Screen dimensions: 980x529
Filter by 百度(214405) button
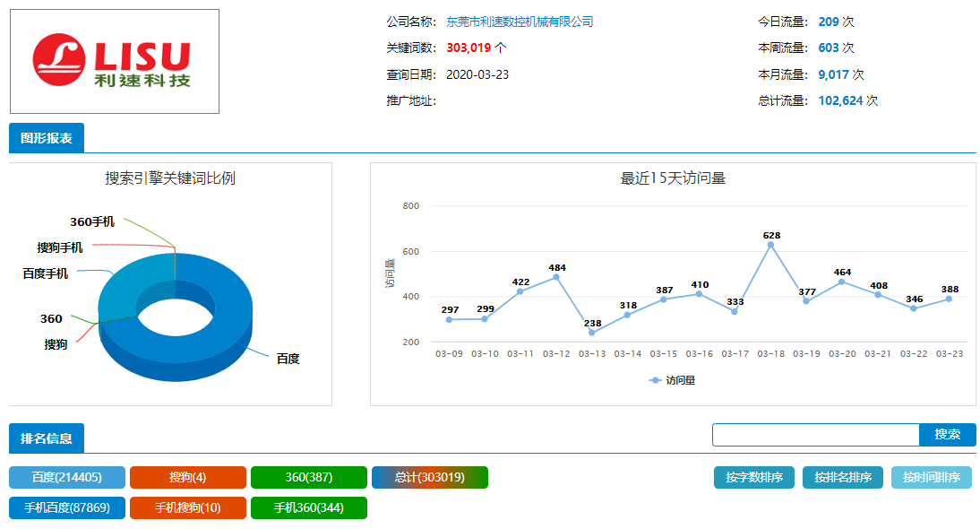[67, 477]
